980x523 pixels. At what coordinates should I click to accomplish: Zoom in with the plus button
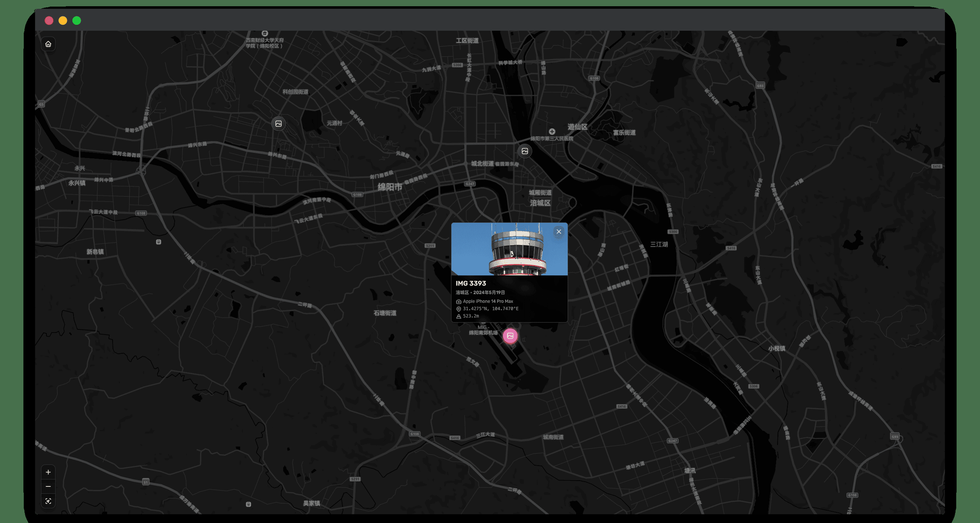click(x=48, y=472)
